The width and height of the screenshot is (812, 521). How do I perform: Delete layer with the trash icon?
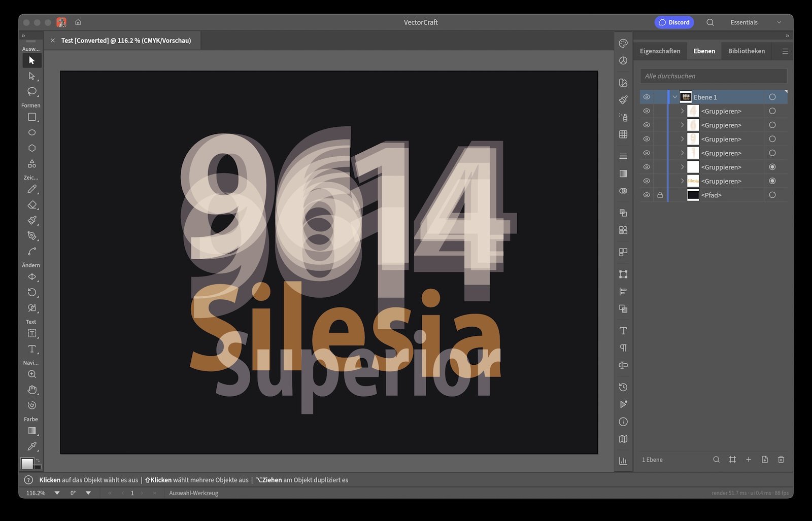coord(781,460)
